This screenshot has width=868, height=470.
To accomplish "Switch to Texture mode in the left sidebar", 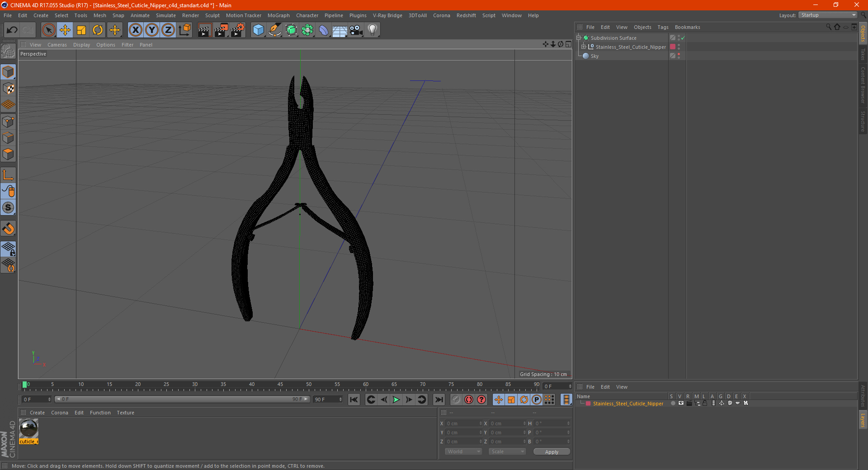I will pyautogui.click(x=8, y=89).
